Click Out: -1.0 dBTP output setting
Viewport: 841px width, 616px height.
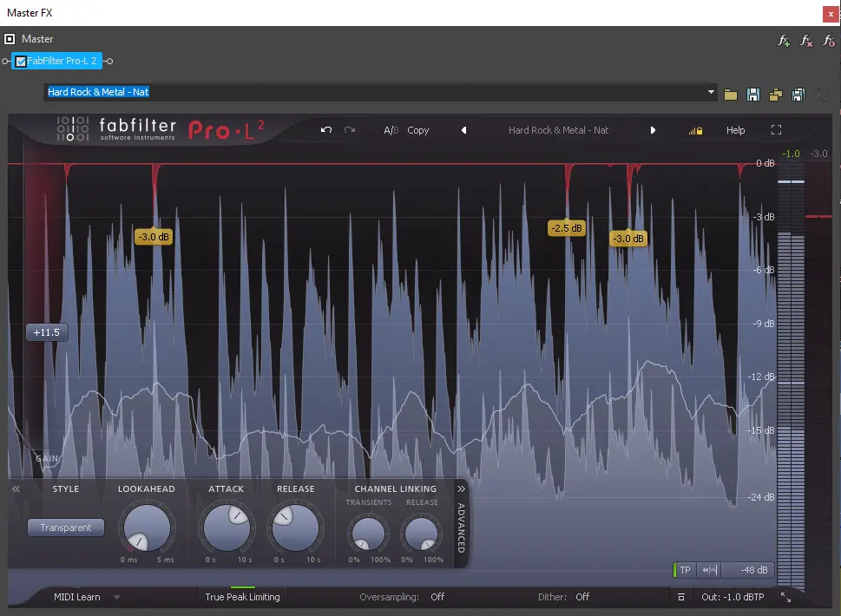[x=733, y=597]
